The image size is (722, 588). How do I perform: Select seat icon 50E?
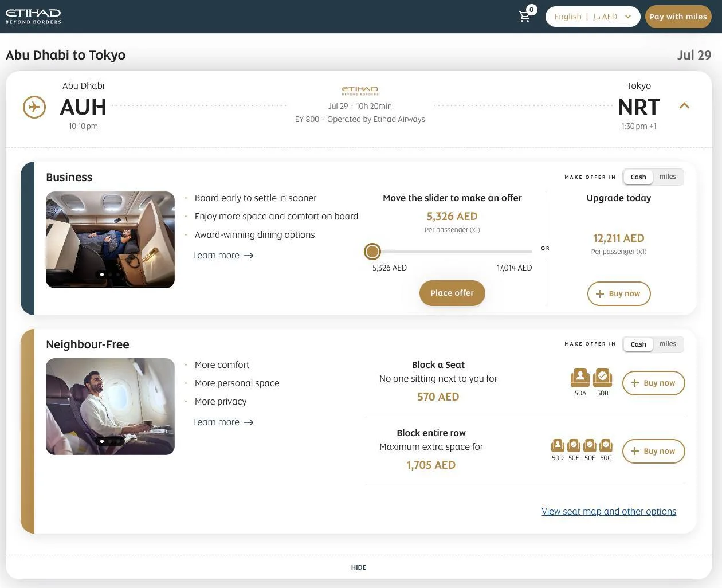pos(574,445)
